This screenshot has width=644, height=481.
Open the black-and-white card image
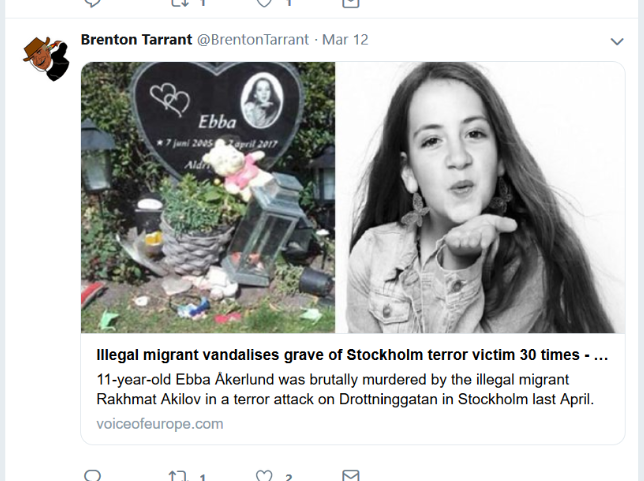[480, 197]
